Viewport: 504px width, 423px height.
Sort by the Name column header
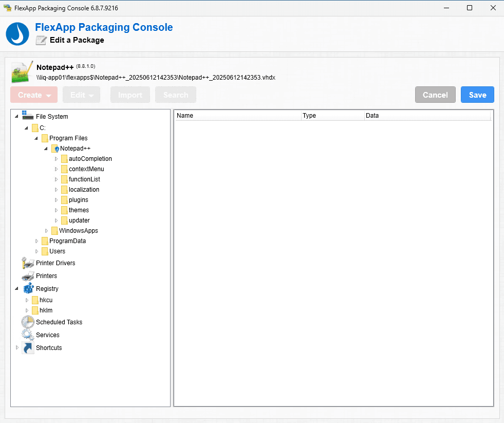(x=237, y=116)
